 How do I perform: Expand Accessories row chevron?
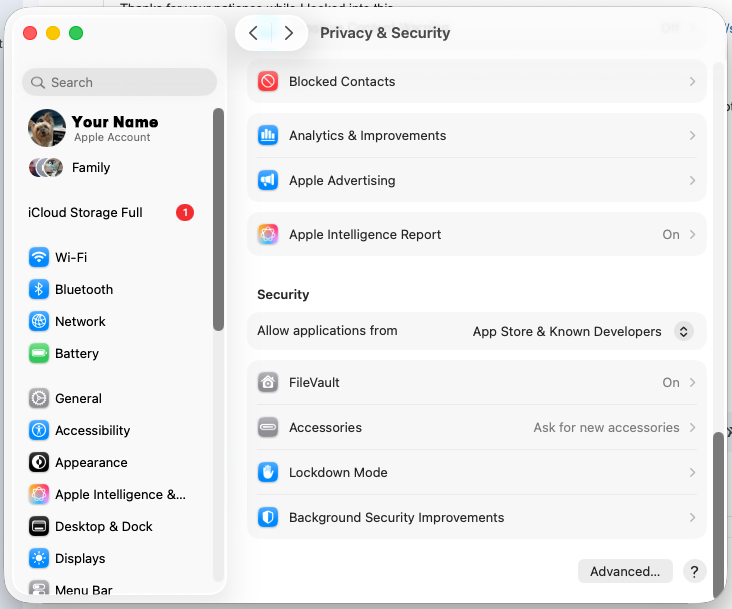pyautogui.click(x=692, y=427)
